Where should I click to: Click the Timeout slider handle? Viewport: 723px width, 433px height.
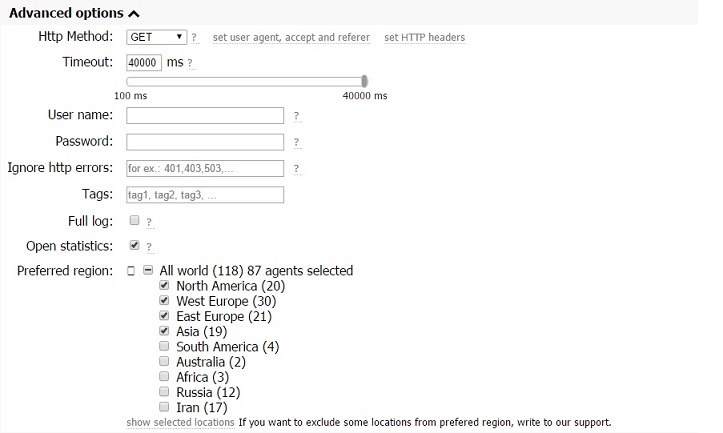coord(364,81)
